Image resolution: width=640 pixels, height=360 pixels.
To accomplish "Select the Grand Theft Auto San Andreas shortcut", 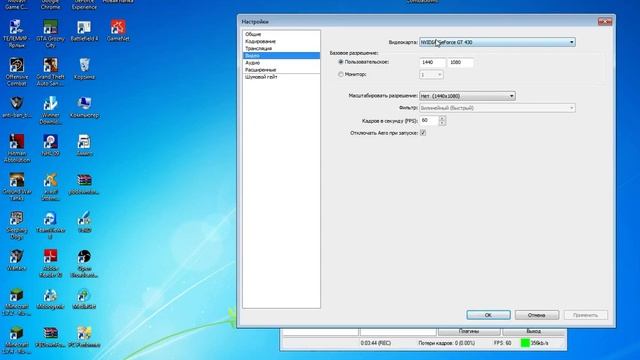I will tap(50, 72).
